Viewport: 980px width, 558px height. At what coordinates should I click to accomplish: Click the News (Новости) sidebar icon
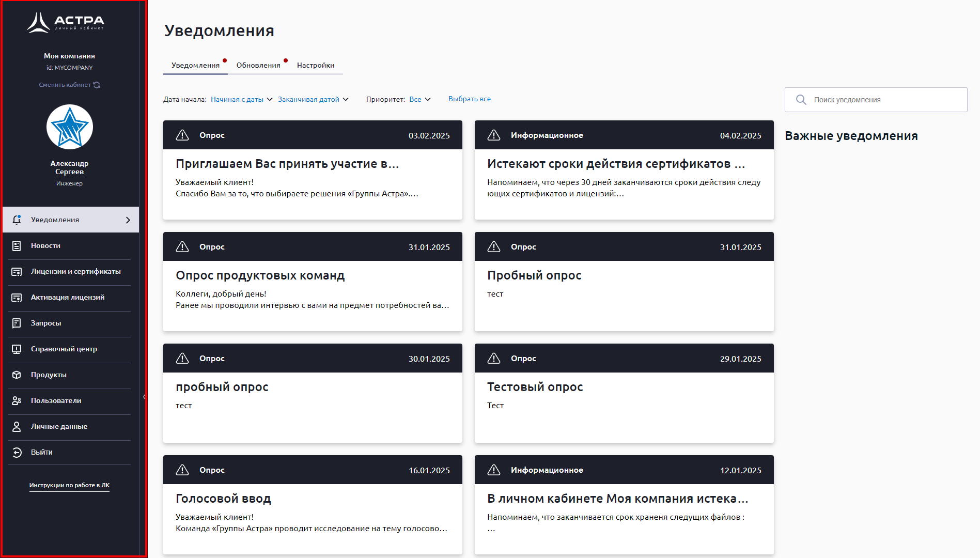click(x=17, y=246)
